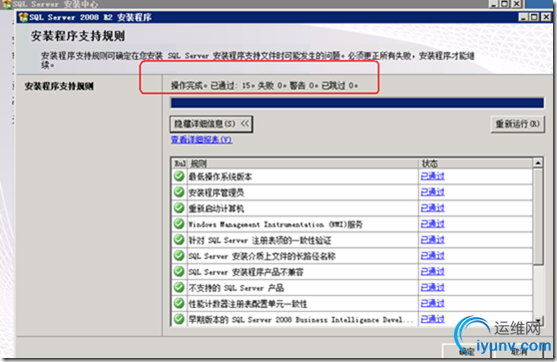Collapse details with 隐藏详细信息(S) button
The image size is (557, 362).
pyautogui.click(x=211, y=124)
